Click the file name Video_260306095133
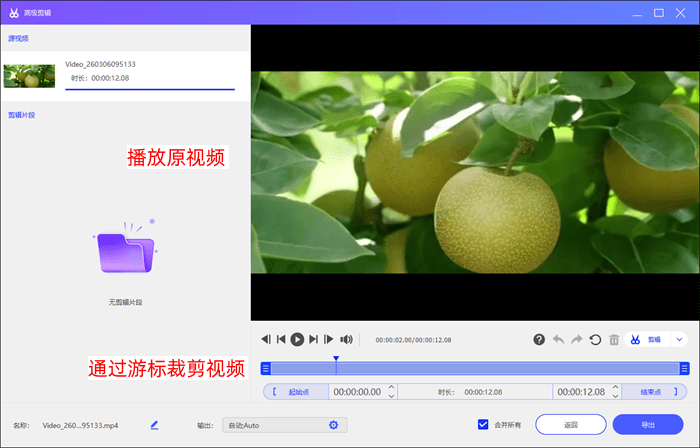 pyautogui.click(x=100, y=64)
